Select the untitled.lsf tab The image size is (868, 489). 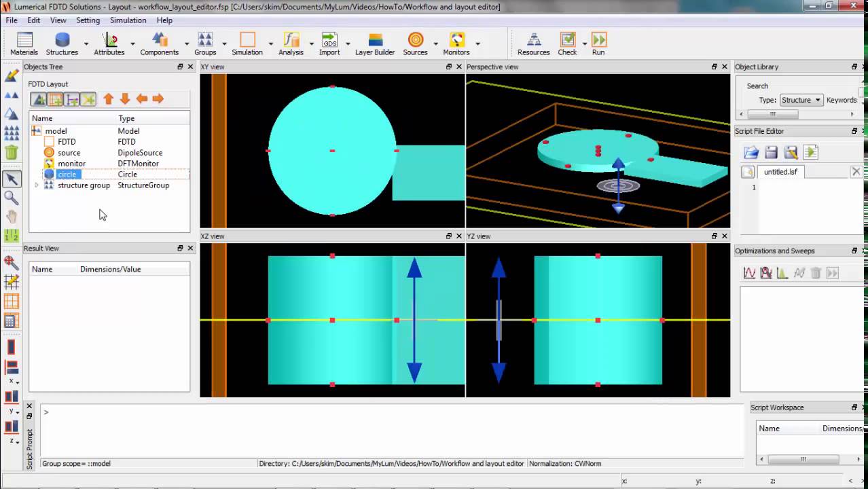coord(780,172)
